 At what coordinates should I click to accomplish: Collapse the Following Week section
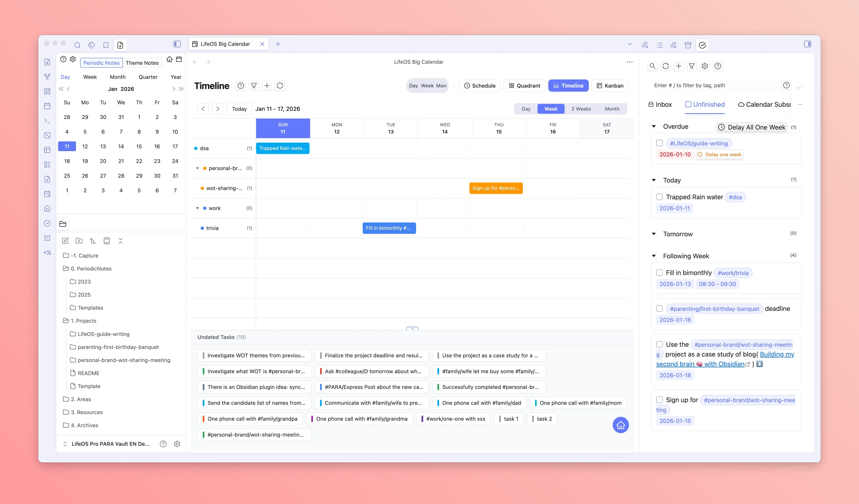[x=654, y=256]
